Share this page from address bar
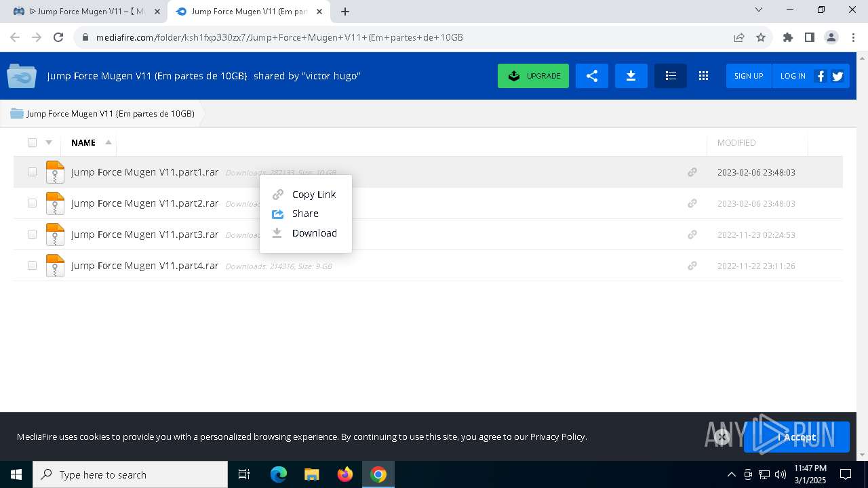Screen dimensions: 868x488 [739, 37]
